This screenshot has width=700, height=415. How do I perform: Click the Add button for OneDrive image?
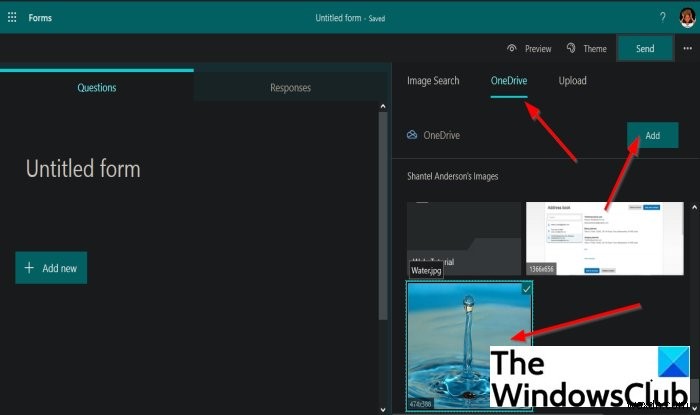tap(653, 135)
